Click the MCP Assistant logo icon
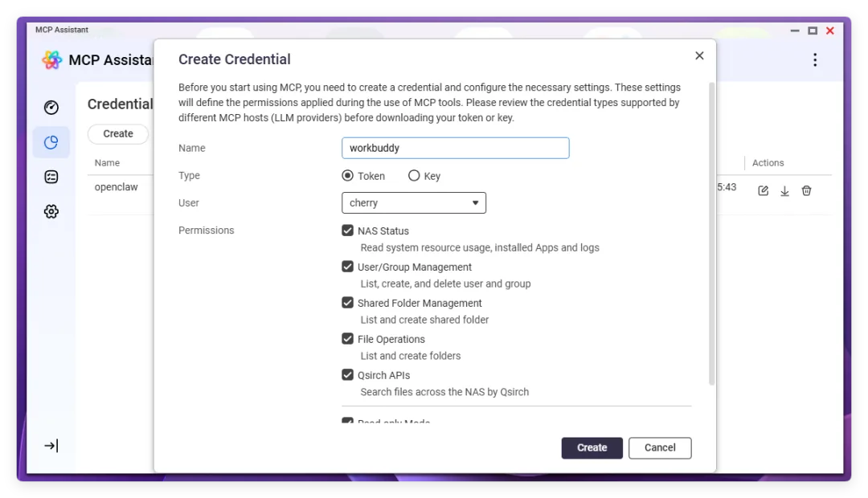The width and height of the screenshot is (868, 498). click(x=52, y=59)
